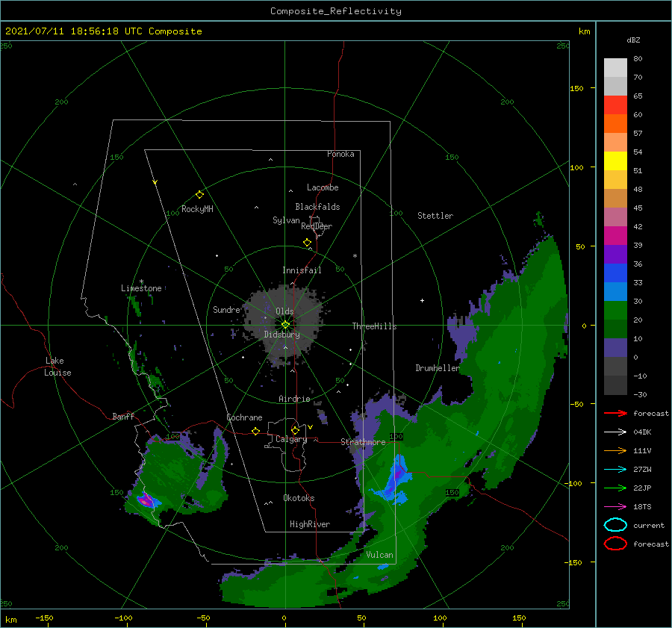The height and width of the screenshot is (628, 672).
Task: Click the Composite_Reflectivity title
Action: 336,11
